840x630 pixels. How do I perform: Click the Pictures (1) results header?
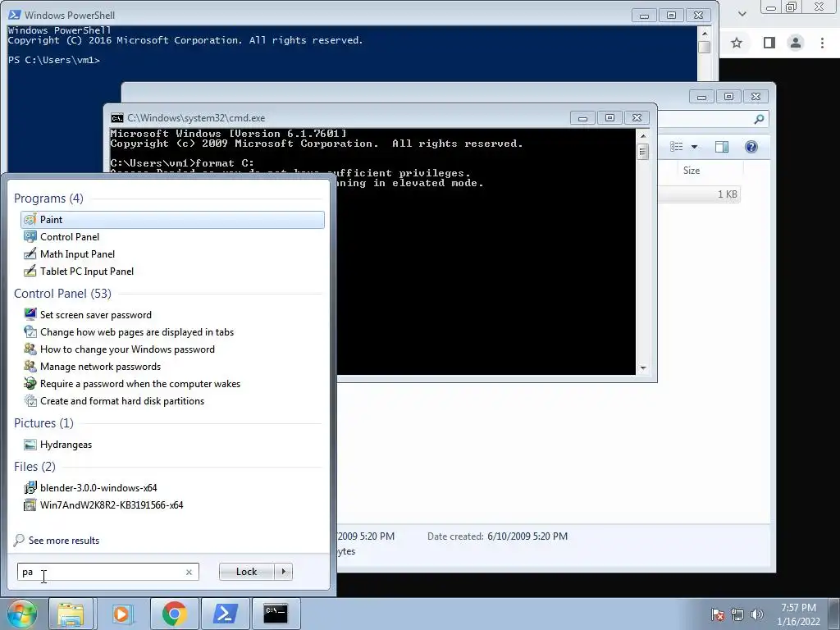tap(43, 423)
